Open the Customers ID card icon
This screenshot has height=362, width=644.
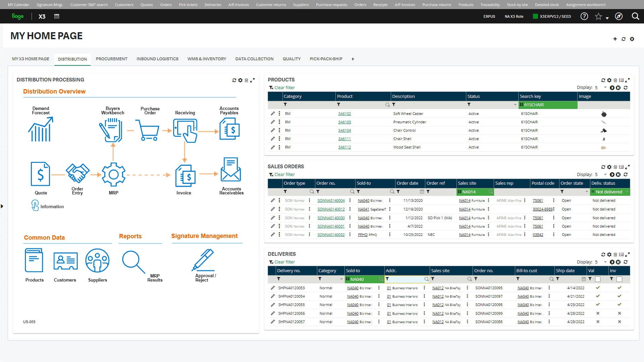click(x=66, y=261)
